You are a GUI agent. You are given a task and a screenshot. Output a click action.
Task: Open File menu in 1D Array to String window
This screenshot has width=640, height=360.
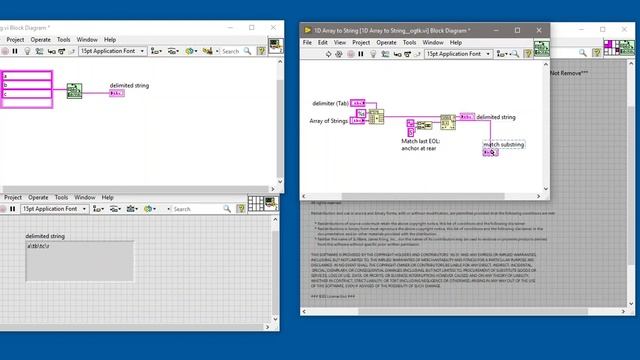[307, 42]
